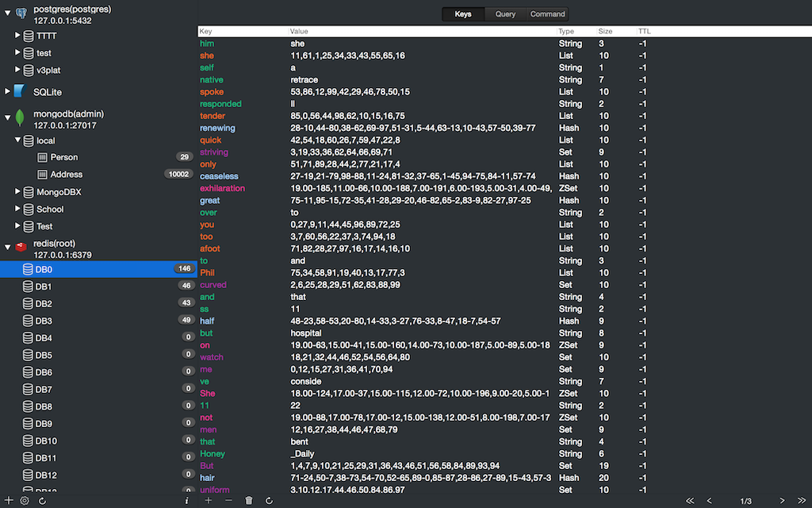Click the MongoDB leaf icon
This screenshot has height=508, width=812.
point(20,119)
